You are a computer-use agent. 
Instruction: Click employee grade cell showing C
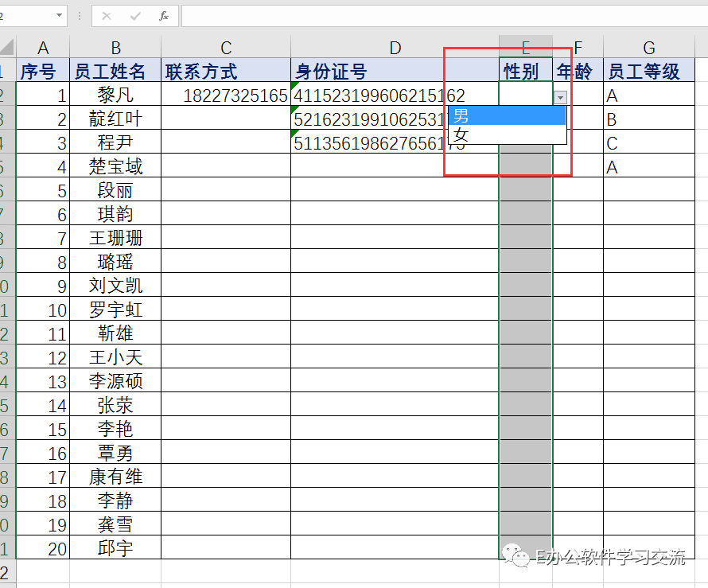649,142
